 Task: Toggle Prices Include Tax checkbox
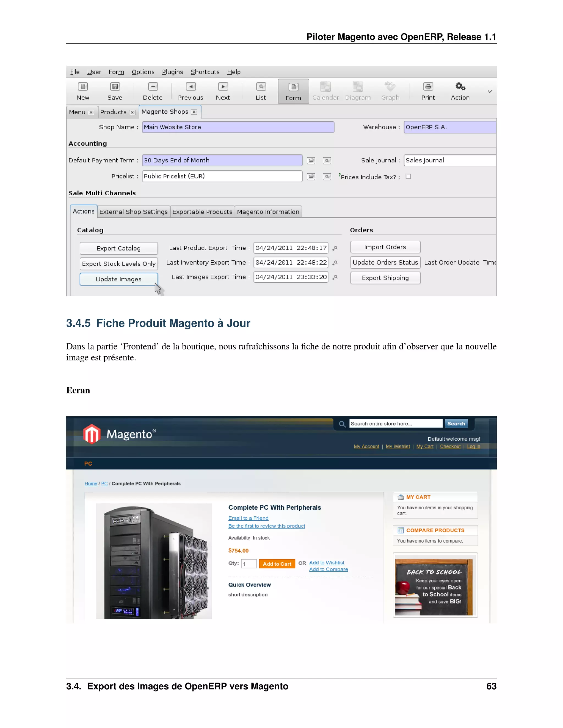408,176
